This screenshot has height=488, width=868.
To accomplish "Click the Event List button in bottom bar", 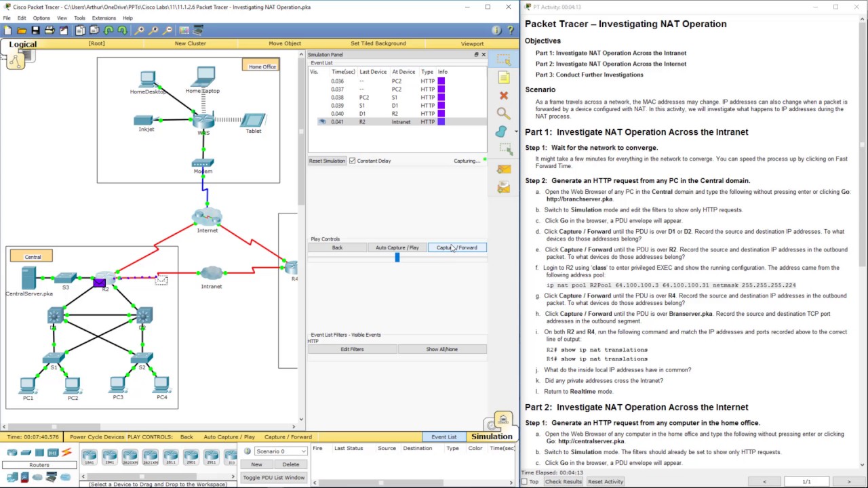I will point(444,437).
